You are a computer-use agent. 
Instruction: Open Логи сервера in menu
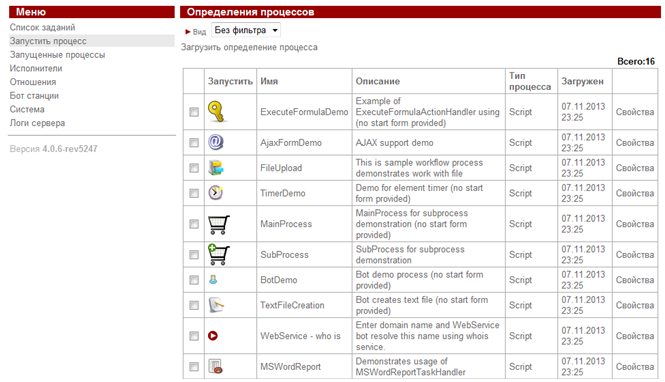[37, 123]
